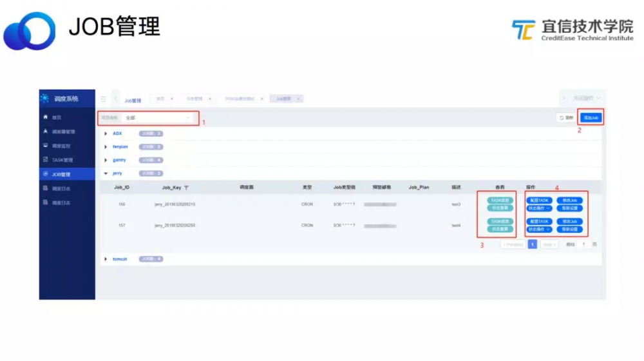Click 修改Job for job 157
The image size is (644, 361).
[570, 221]
